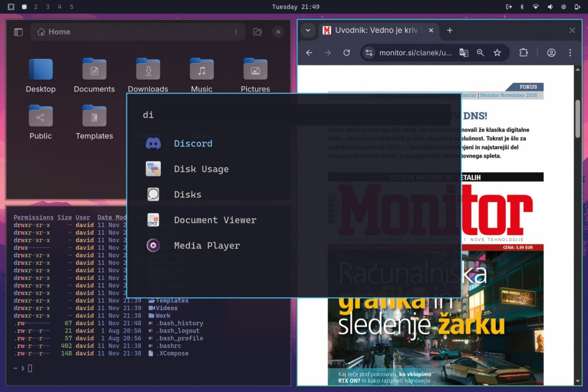The width and height of the screenshot is (588, 392).
Task: Switch to workspace 4 in top bar
Action: click(x=60, y=7)
